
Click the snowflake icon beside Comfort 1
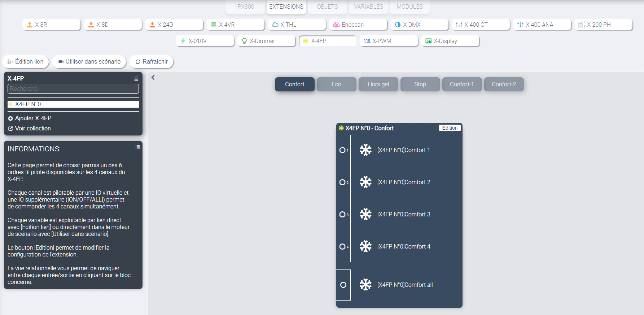(x=365, y=150)
